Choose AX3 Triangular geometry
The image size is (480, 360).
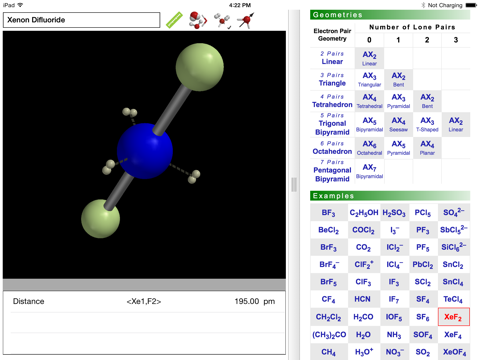(x=369, y=79)
